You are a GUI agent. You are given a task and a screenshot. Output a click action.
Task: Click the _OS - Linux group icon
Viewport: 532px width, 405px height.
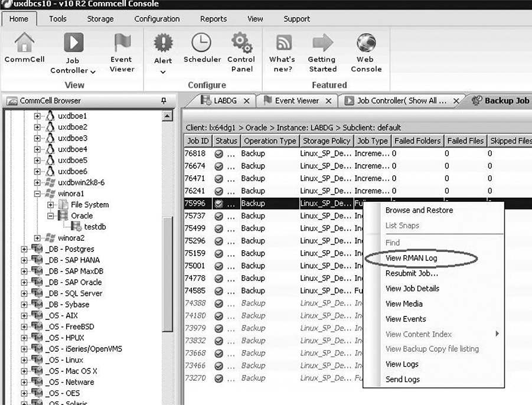click(x=37, y=360)
